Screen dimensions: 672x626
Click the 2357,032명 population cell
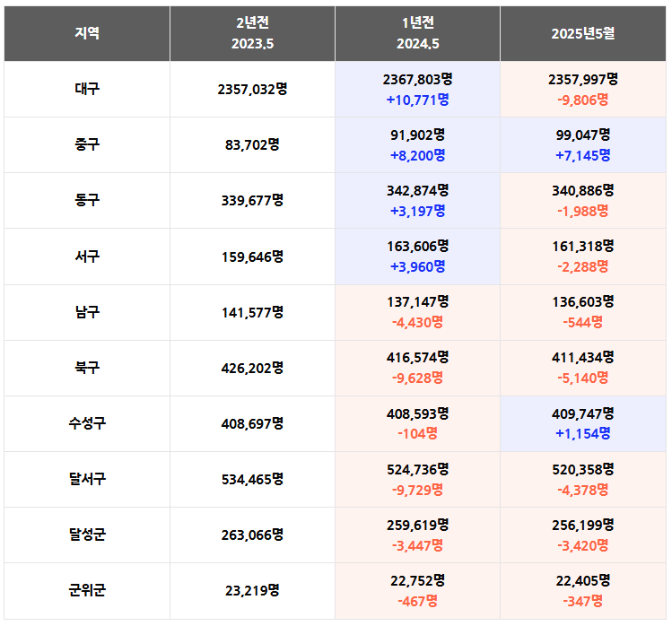click(x=252, y=89)
